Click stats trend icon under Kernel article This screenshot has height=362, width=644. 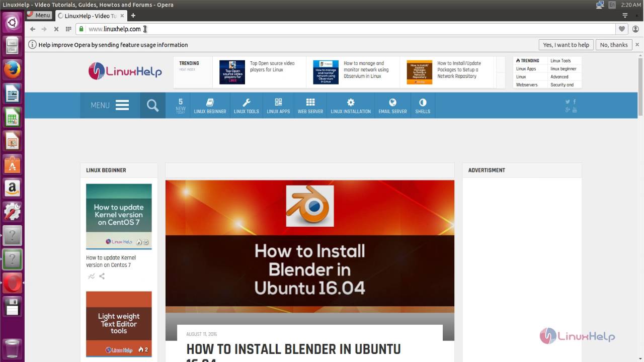91,276
